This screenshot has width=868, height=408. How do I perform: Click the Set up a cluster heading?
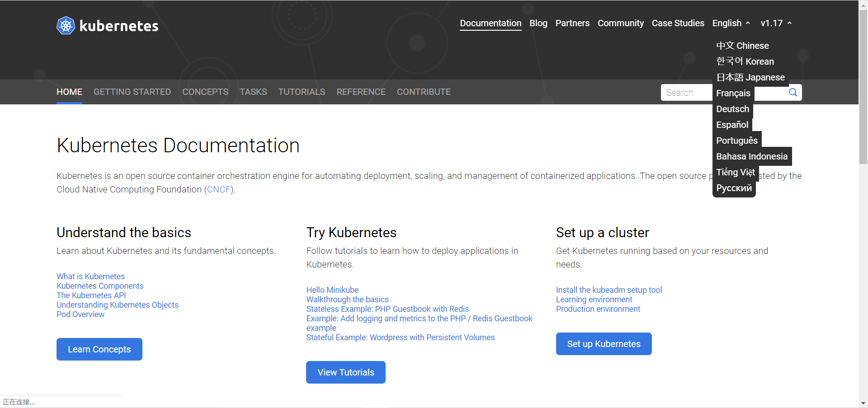point(603,233)
